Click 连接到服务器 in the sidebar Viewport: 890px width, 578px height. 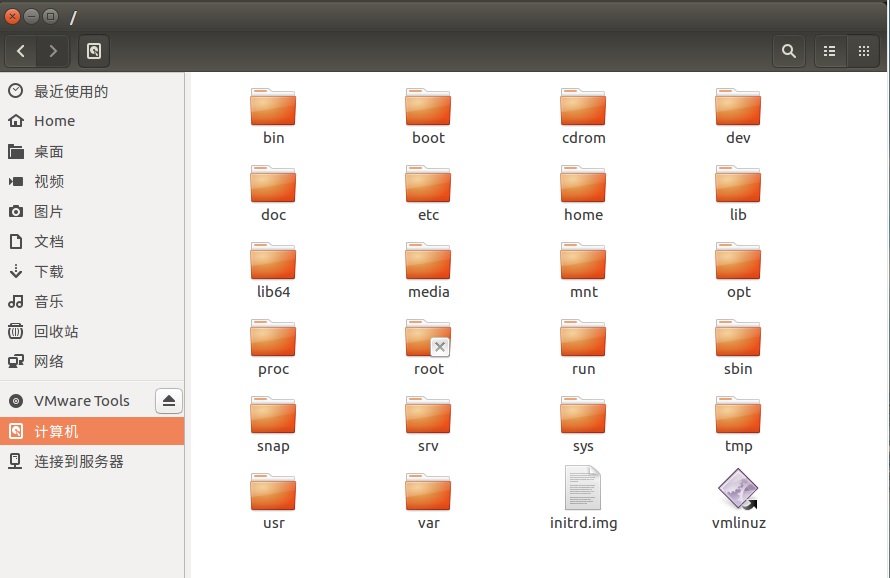coord(92,462)
